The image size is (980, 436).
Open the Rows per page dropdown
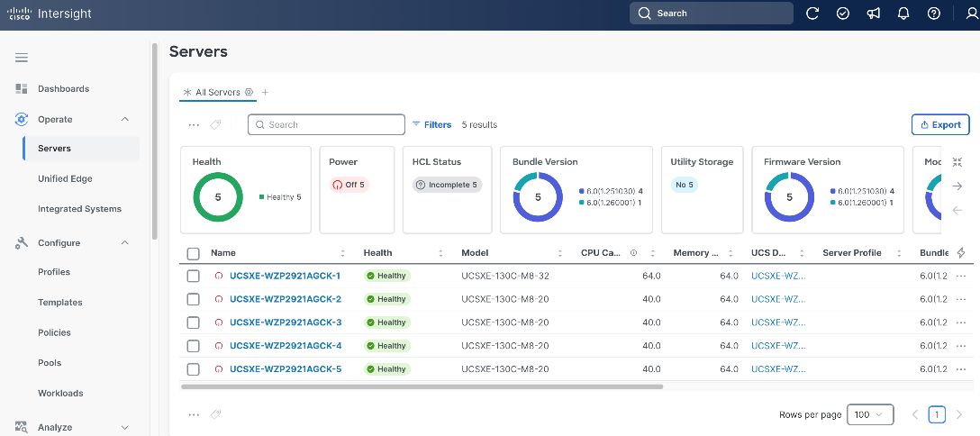coord(870,414)
